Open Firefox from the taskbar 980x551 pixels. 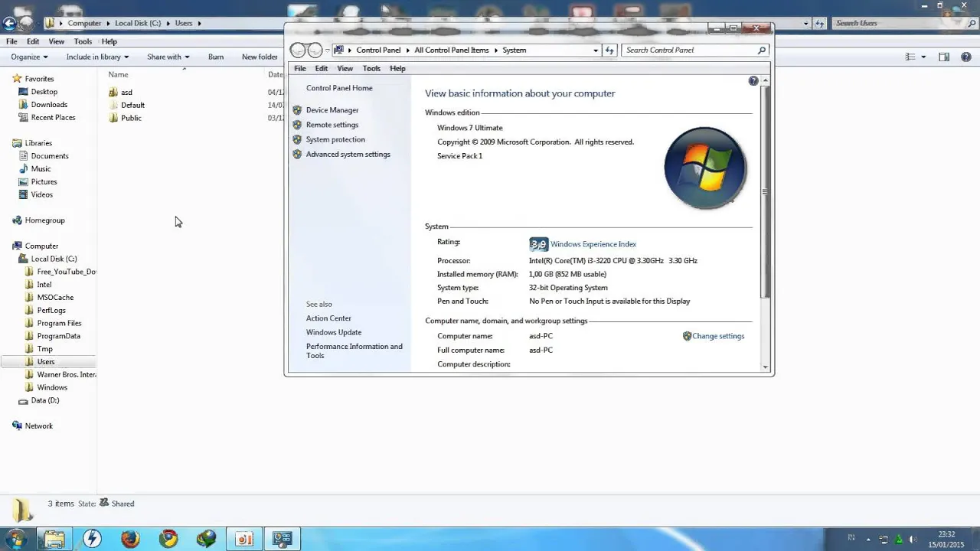130,539
